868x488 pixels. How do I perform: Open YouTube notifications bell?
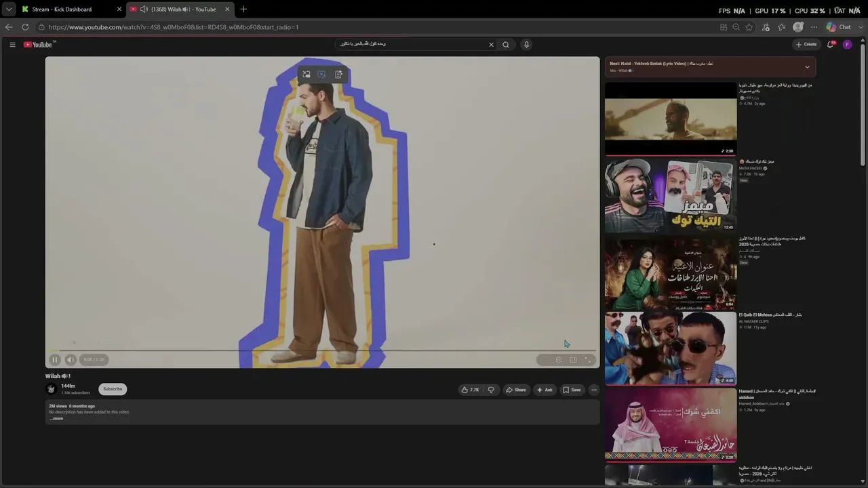(831, 45)
